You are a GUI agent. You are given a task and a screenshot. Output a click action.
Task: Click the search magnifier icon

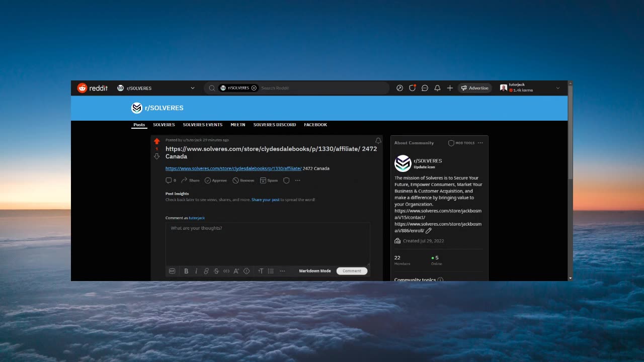tap(212, 88)
